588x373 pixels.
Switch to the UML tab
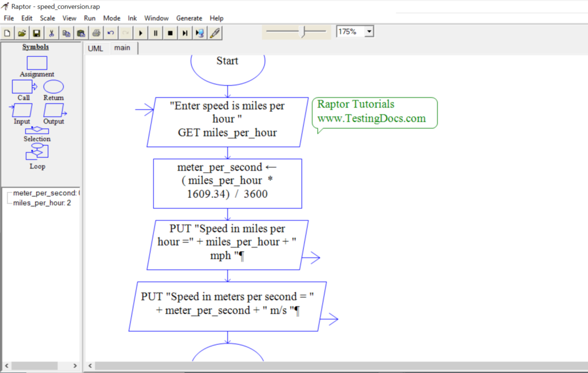95,48
